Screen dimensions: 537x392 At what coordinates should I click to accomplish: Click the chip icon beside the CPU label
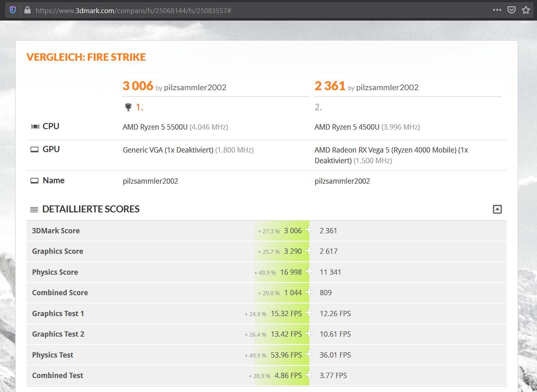pyautogui.click(x=35, y=127)
